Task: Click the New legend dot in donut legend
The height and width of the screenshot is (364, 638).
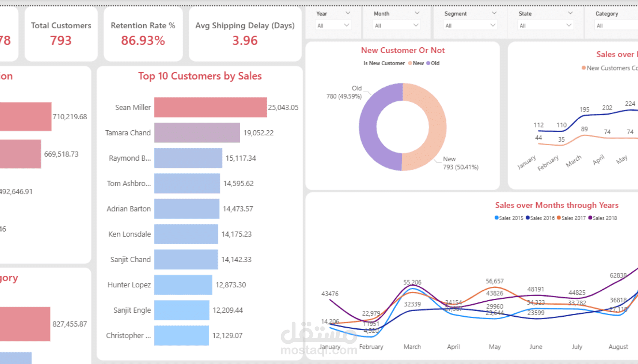Action: click(410, 63)
